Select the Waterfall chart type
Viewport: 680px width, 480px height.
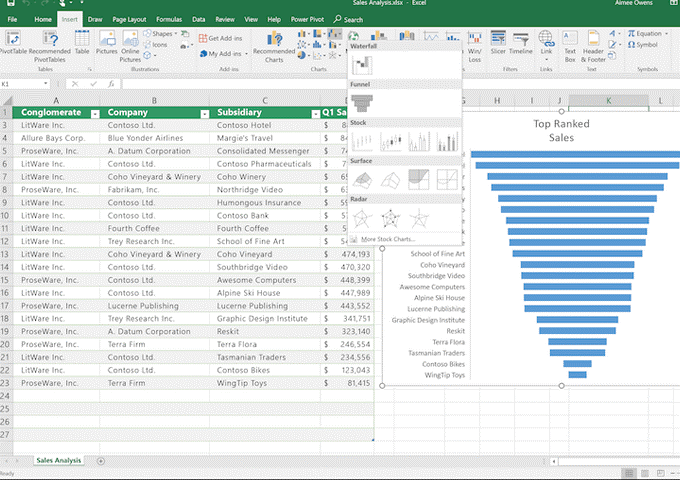tap(364, 65)
